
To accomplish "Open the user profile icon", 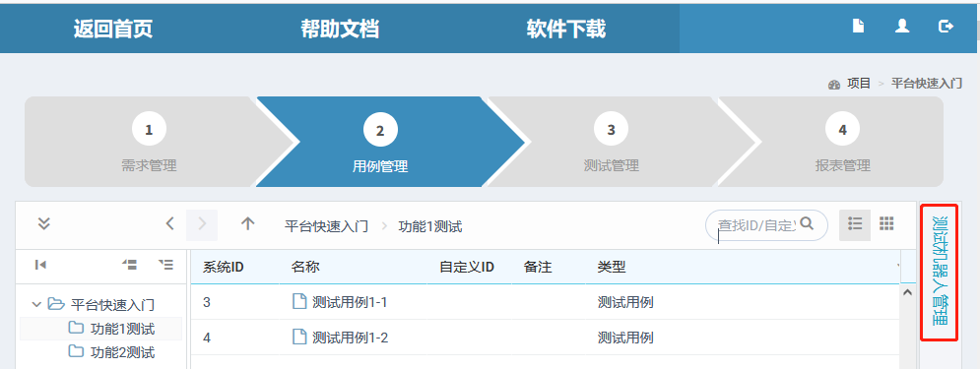I will tap(902, 27).
